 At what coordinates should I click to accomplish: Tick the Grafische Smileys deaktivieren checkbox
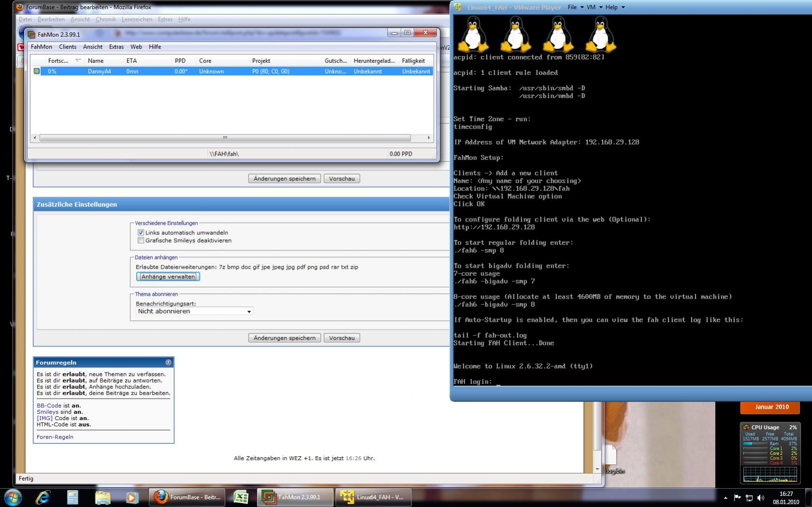click(141, 240)
